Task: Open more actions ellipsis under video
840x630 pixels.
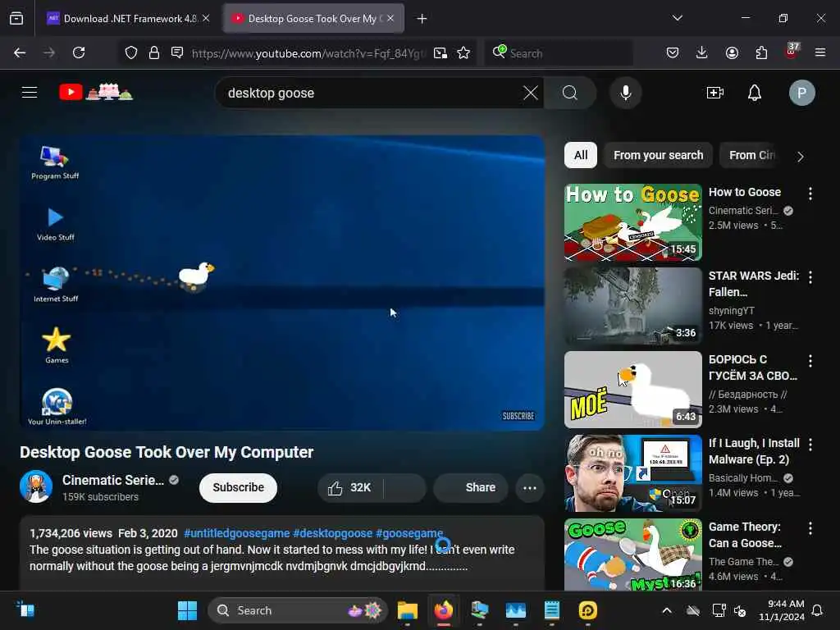Action: point(529,487)
